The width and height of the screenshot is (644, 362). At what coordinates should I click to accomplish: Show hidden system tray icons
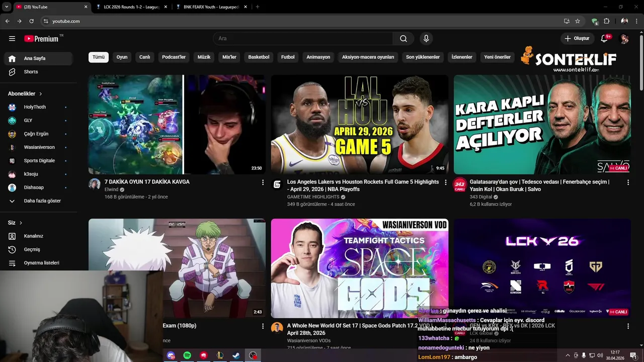568,355
